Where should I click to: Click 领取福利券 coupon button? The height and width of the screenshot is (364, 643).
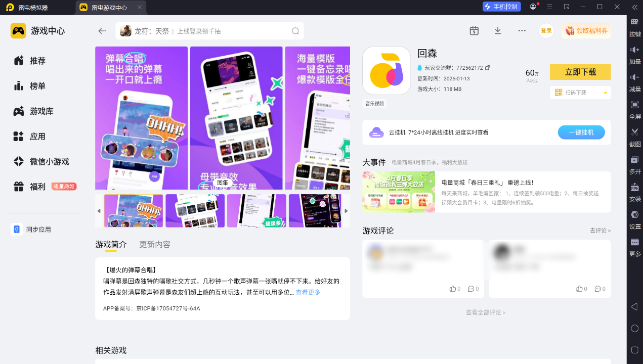pyautogui.click(x=586, y=31)
